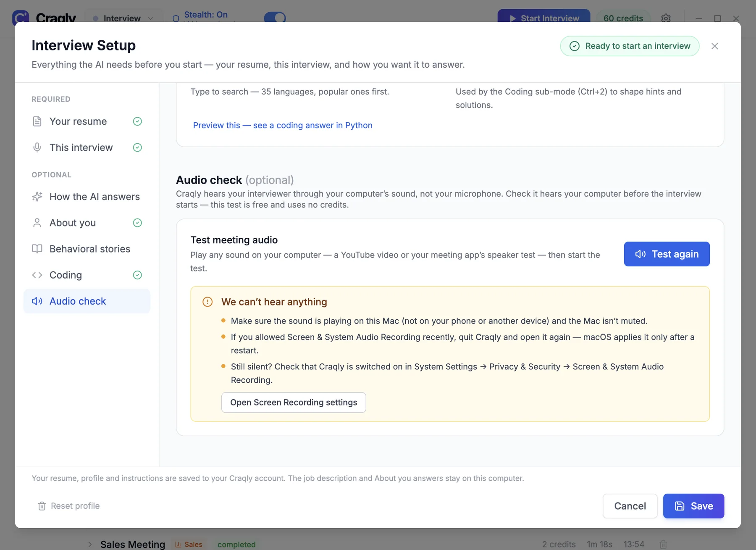Save the interview setup
This screenshot has height=550, width=756.
[x=693, y=506]
